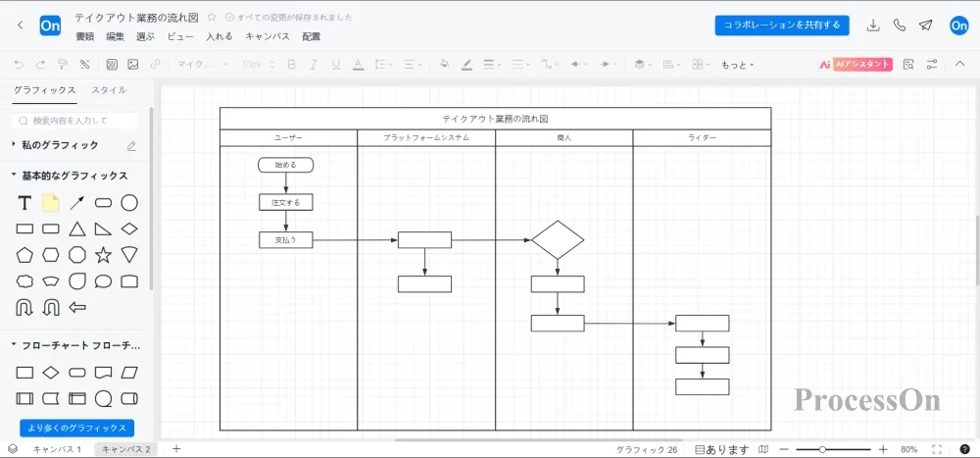
Task: Switch to the スタイル tab
Action: (109, 90)
